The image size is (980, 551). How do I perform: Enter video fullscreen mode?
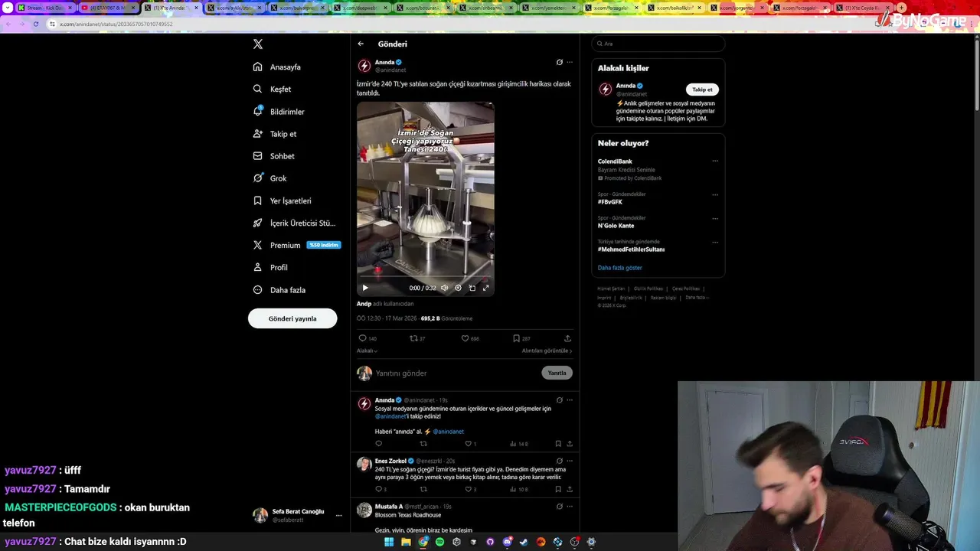coord(485,288)
